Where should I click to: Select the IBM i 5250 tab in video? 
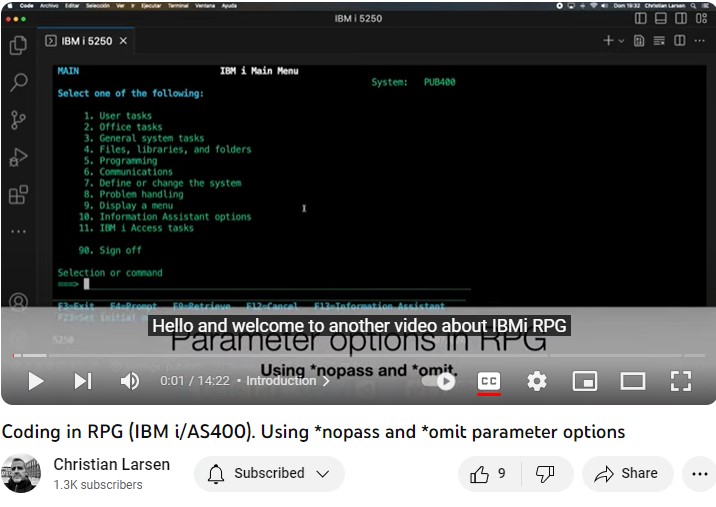click(85, 41)
